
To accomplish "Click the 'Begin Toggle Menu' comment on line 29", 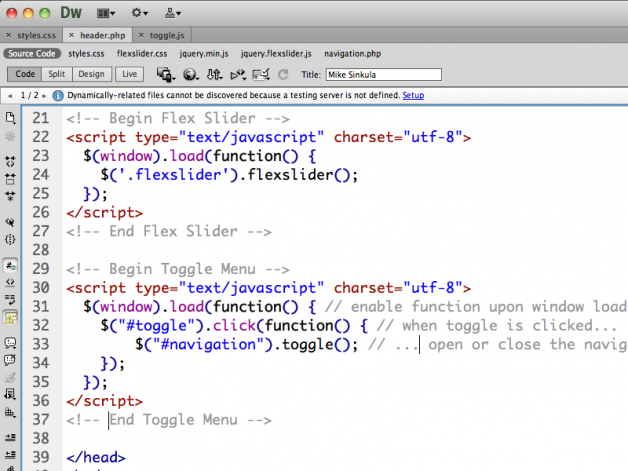I will click(x=178, y=269).
